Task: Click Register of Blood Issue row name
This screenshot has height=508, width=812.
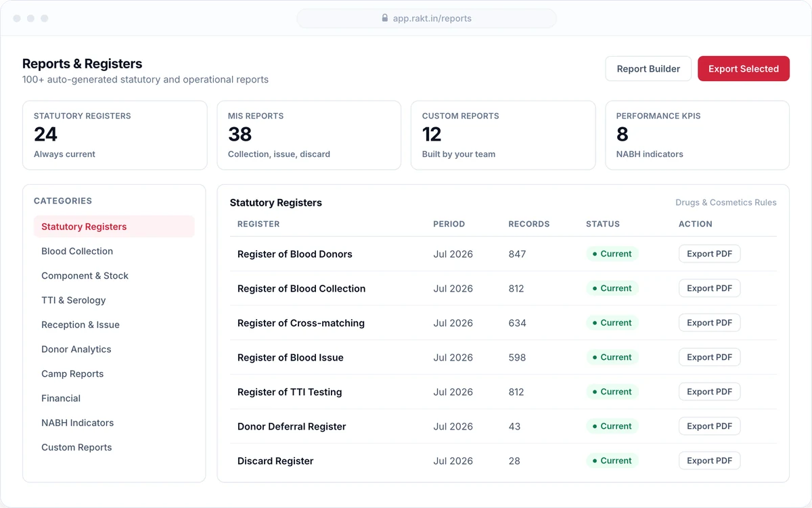Action: pos(290,358)
